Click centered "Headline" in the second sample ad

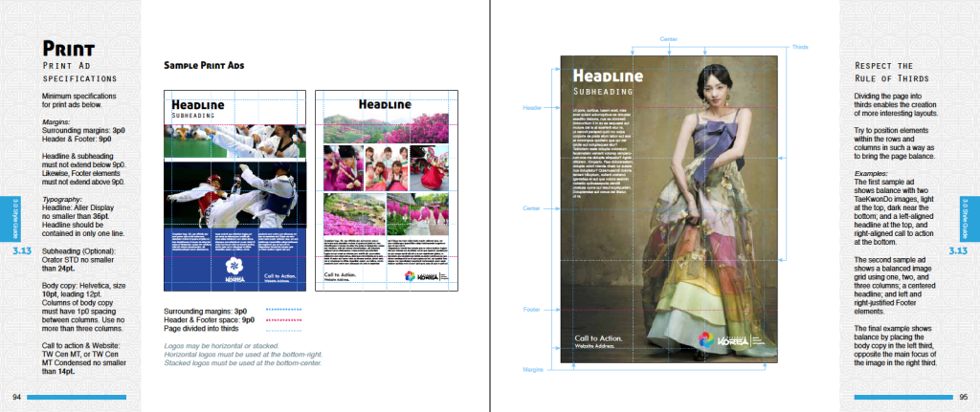tap(385, 103)
